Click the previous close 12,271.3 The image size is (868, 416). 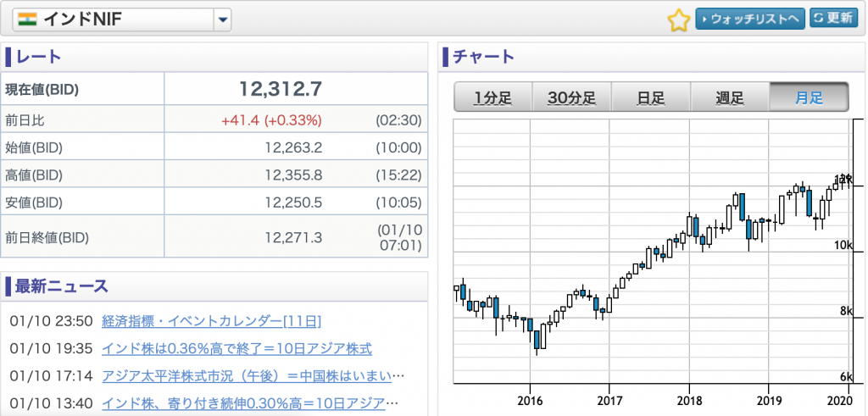click(293, 237)
